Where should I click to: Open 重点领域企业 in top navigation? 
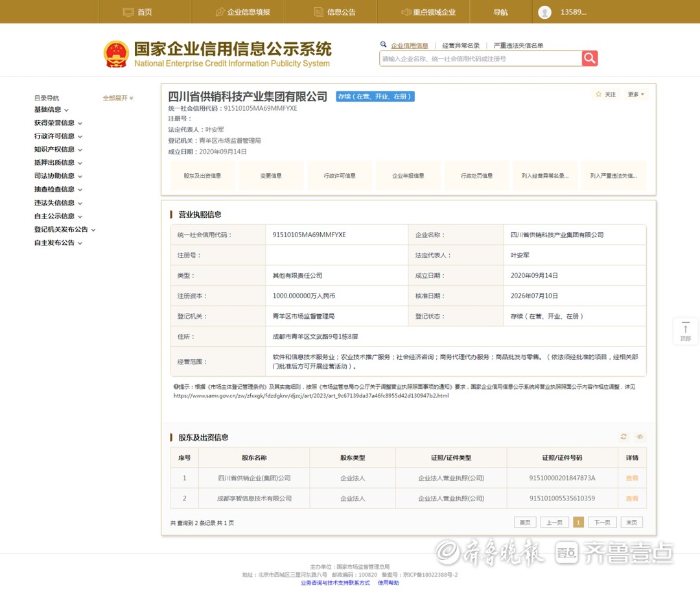(428, 12)
